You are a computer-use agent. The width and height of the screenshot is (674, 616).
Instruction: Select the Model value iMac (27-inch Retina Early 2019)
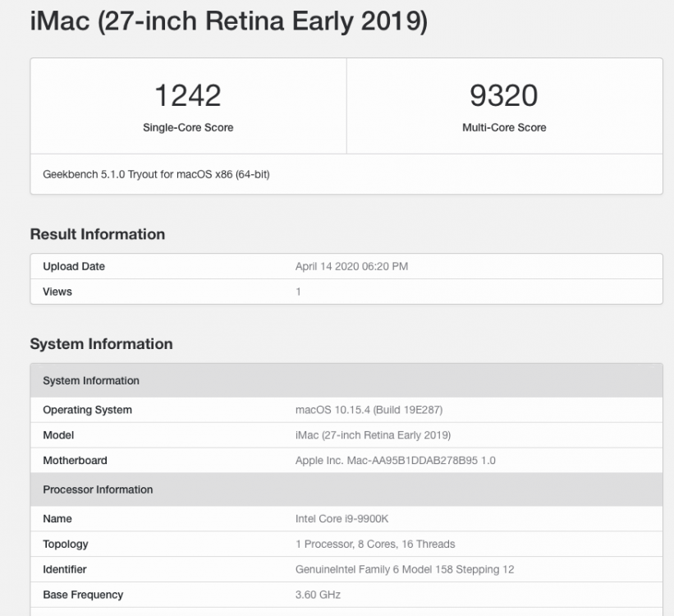click(x=373, y=435)
